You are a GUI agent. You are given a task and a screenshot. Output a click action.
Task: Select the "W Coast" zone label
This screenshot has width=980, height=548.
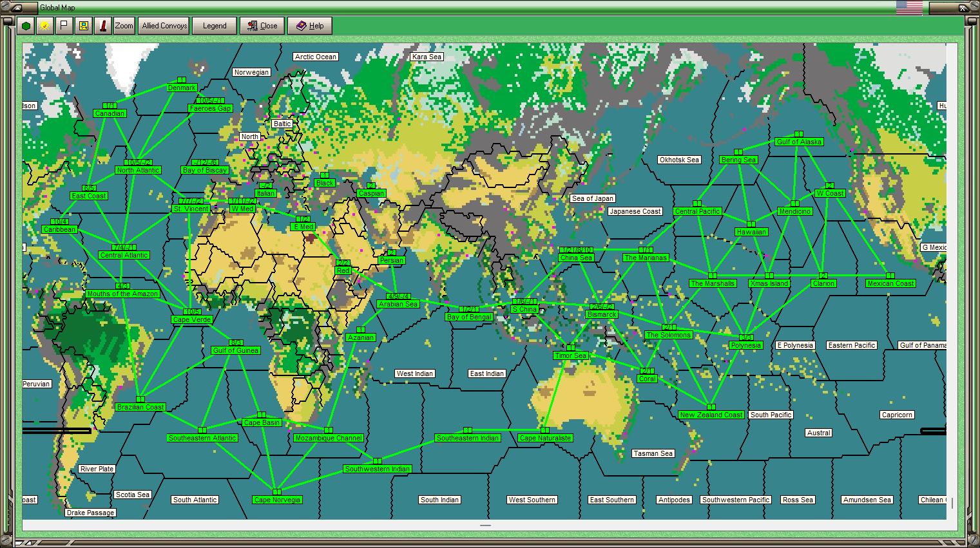point(830,193)
